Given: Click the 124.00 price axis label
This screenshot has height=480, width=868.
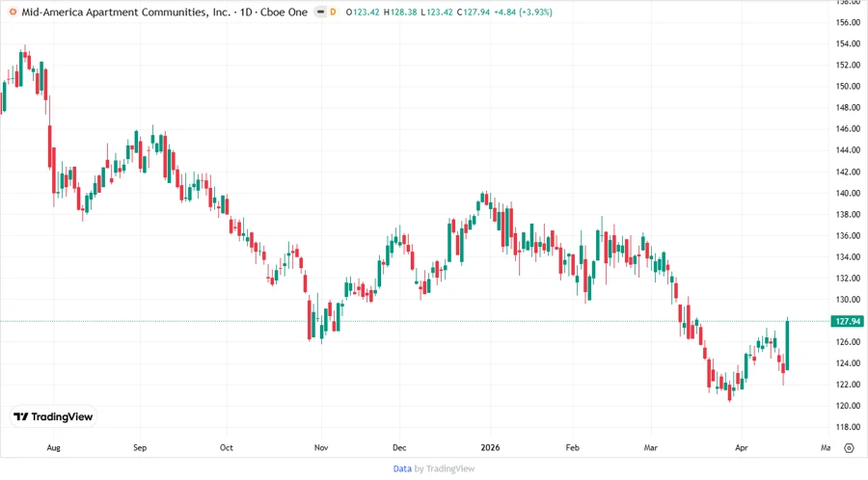Looking at the screenshot, I should 848,363.
